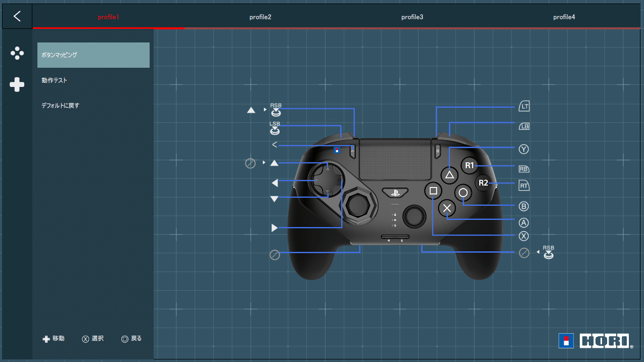Select the D-pad right arrow mapping label
Image resolution: width=644 pixels, height=362 pixels.
pos(274,228)
